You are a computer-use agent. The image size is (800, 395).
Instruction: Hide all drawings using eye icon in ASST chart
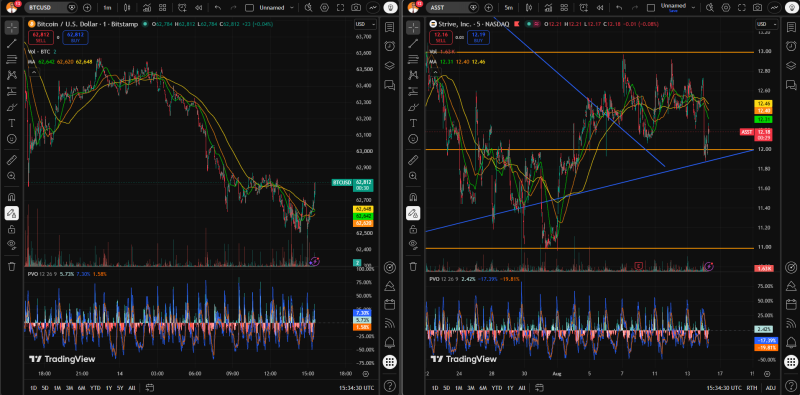pyautogui.click(x=413, y=244)
